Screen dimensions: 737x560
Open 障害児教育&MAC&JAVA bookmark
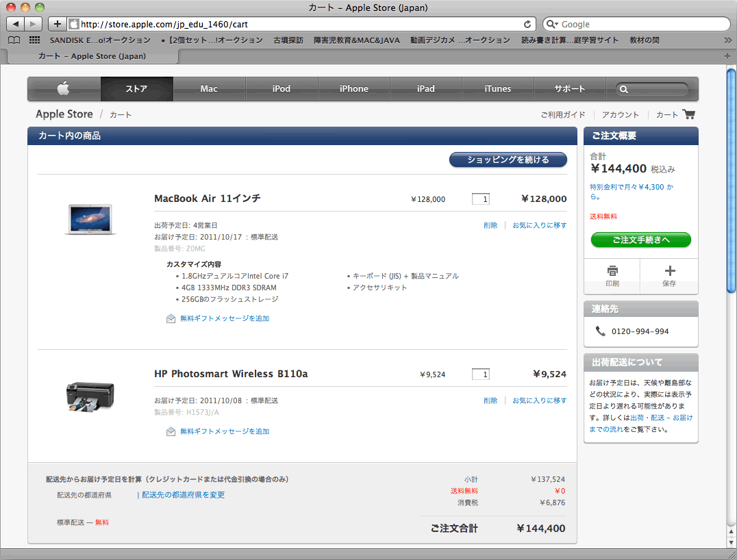coord(357,40)
